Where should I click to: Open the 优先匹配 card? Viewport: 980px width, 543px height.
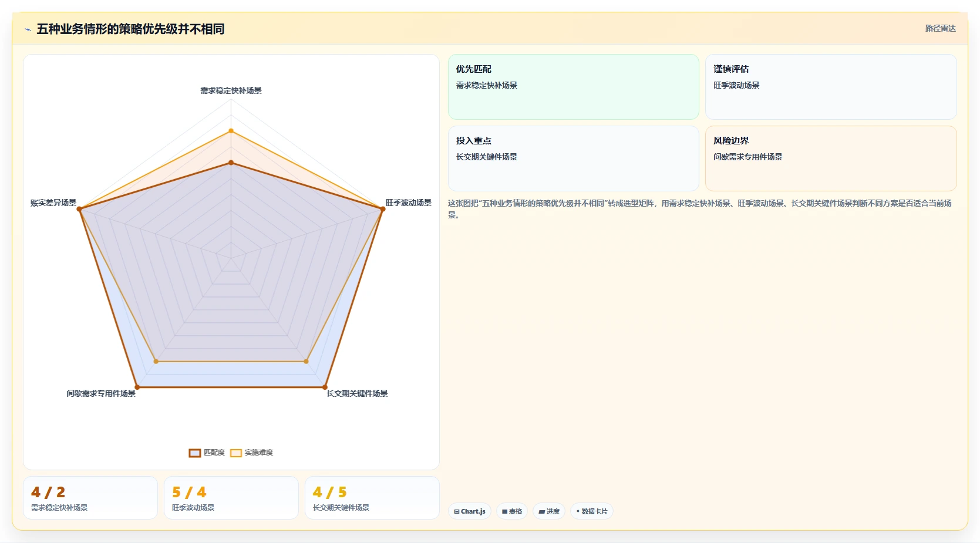(x=574, y=87)
